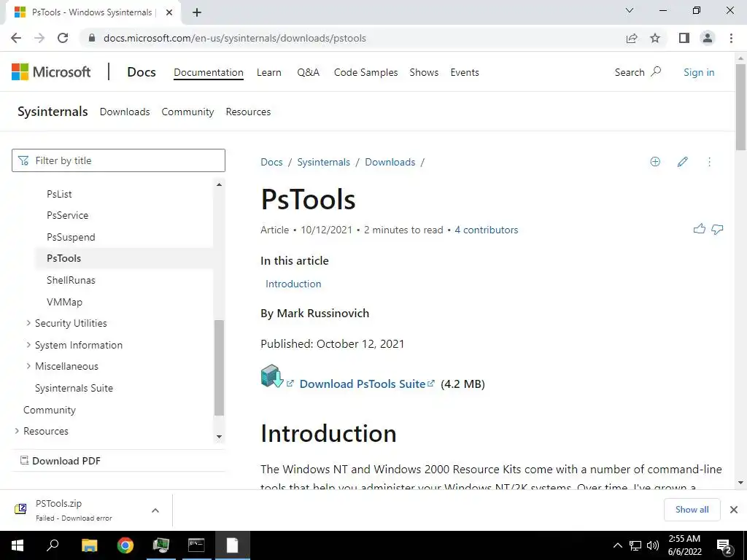
Task: Click the Windows Start button
Action: [18, 545]
